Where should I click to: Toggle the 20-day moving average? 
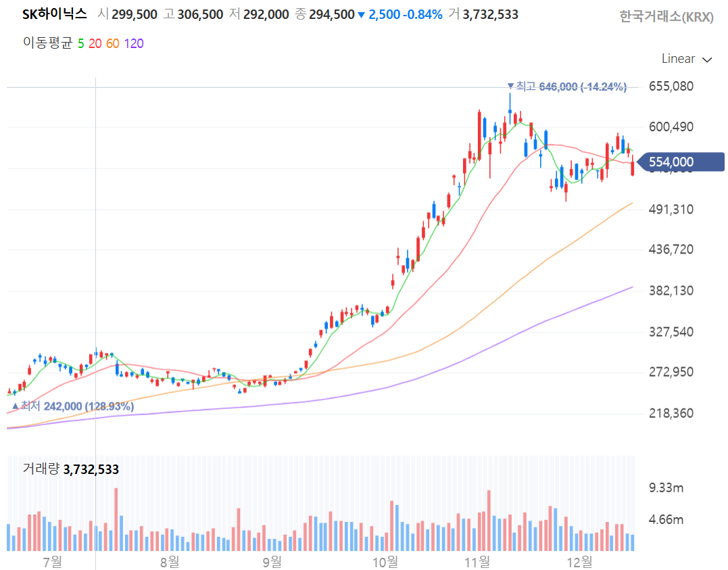point(95,44)
